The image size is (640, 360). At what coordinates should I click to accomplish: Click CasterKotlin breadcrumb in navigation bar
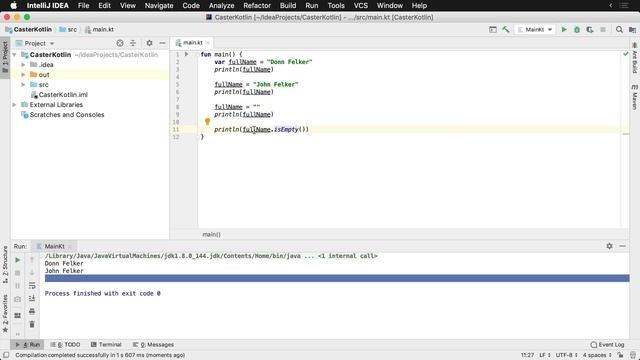pyautogui.click(x=29, y=29)
